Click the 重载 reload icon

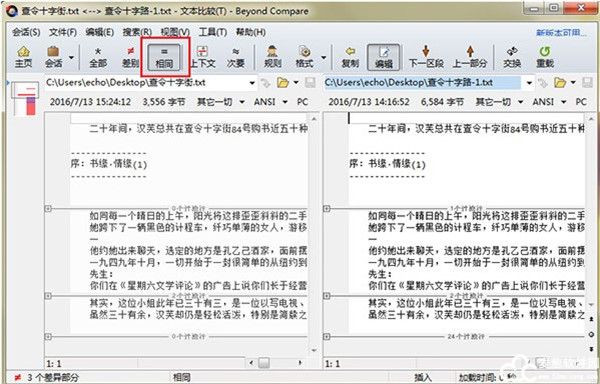point(545,57)
